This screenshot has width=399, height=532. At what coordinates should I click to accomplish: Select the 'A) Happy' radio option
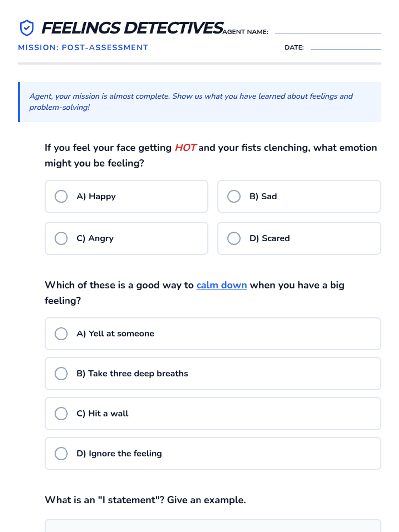[61, 196]
